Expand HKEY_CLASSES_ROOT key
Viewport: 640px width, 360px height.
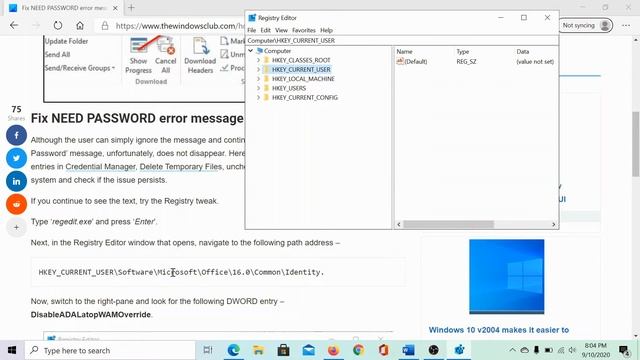click(258, 60)
